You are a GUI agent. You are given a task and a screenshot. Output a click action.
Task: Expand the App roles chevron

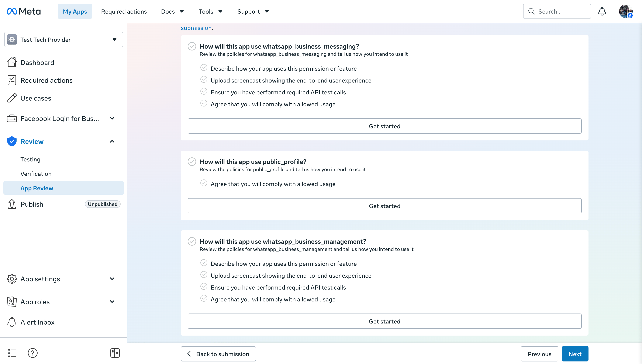pos(112,301)
